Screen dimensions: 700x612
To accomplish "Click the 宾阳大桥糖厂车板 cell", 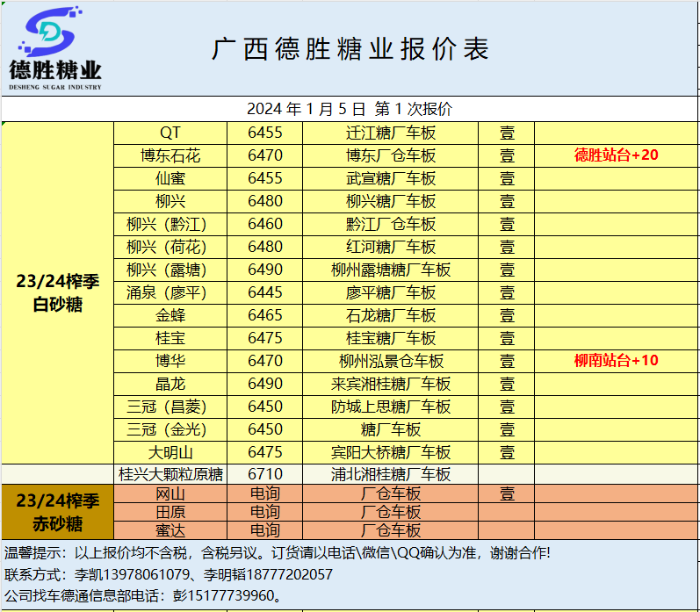I will (390, 452).
